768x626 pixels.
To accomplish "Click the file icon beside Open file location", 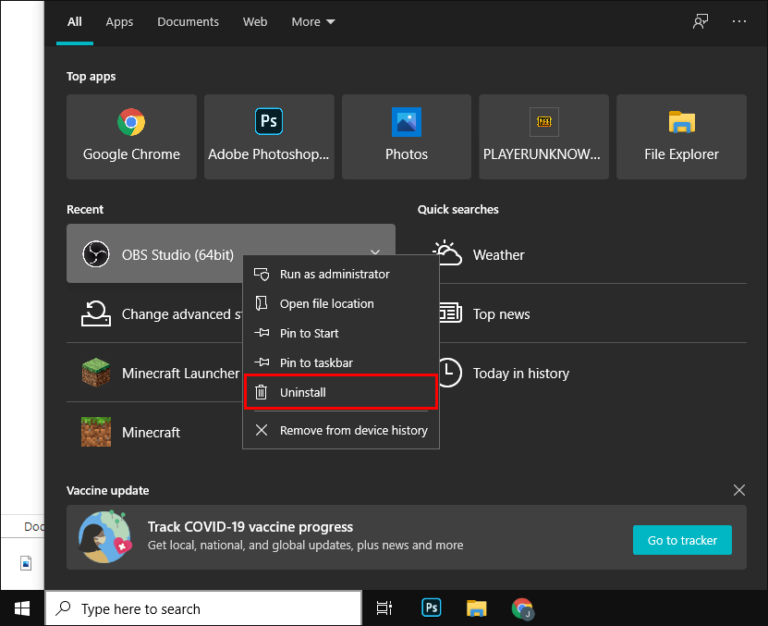I will coord(262,303).
